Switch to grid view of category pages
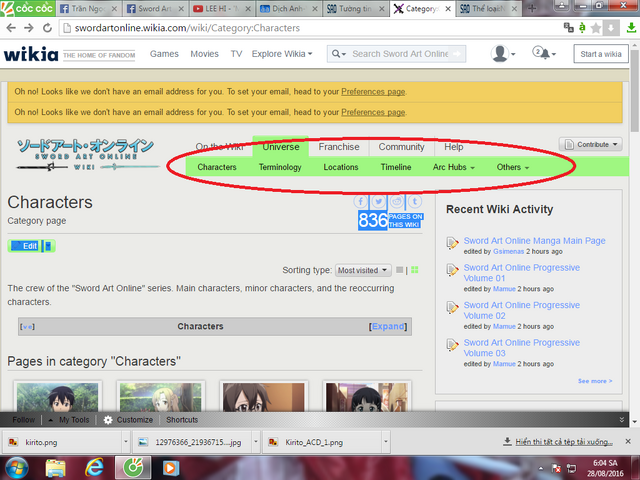 click(415, 270)
